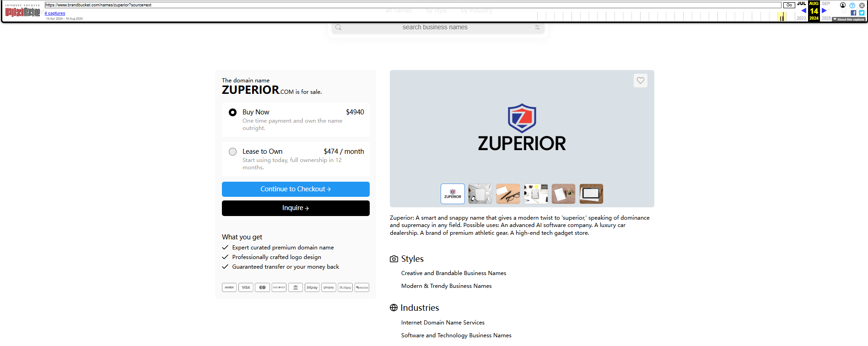
Task: Jump to 2023 in Wayback timeline
Action: [801, 18]
